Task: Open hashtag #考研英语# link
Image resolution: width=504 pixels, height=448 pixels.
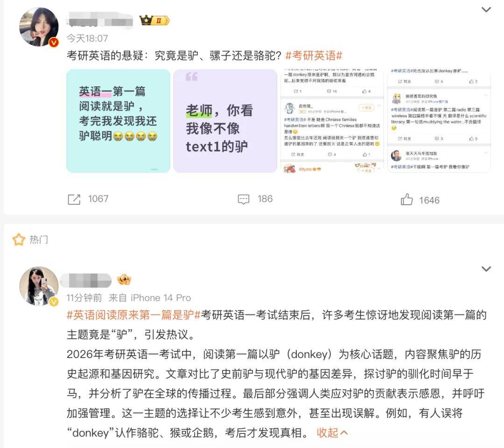Action: coord(314,56)
